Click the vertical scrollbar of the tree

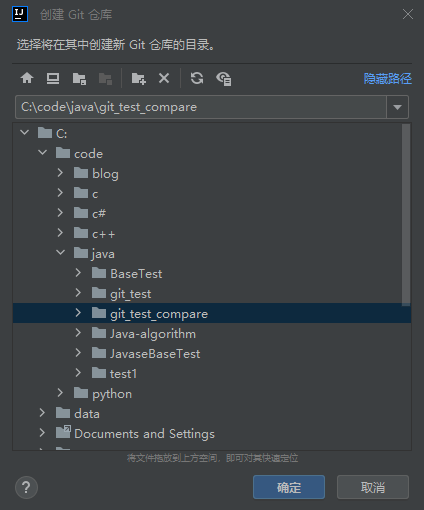coord(406,215)
